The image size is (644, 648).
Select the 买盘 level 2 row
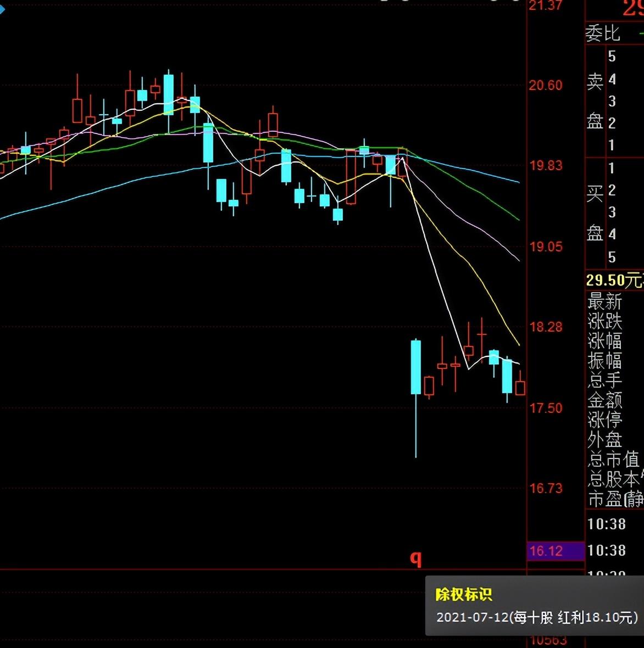625,190
